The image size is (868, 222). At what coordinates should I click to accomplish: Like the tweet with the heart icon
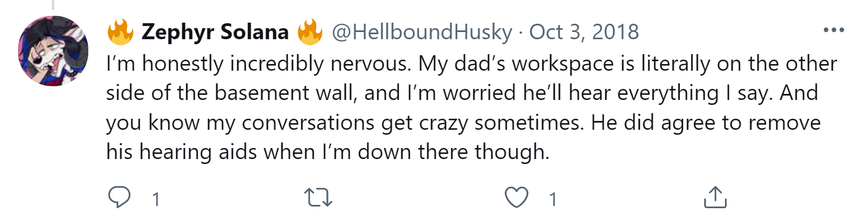pyautogui.click(x=517, y=197)
